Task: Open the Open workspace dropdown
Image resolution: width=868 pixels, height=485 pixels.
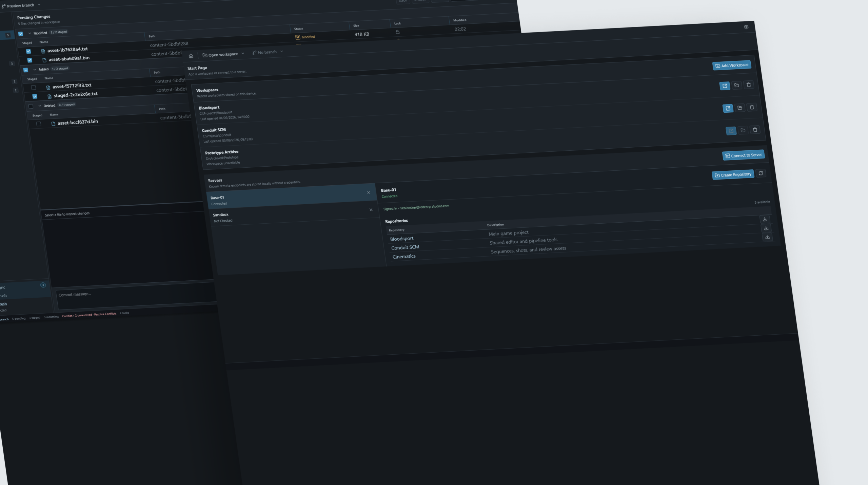Action: pyautogui.click(x=223, y=54)
